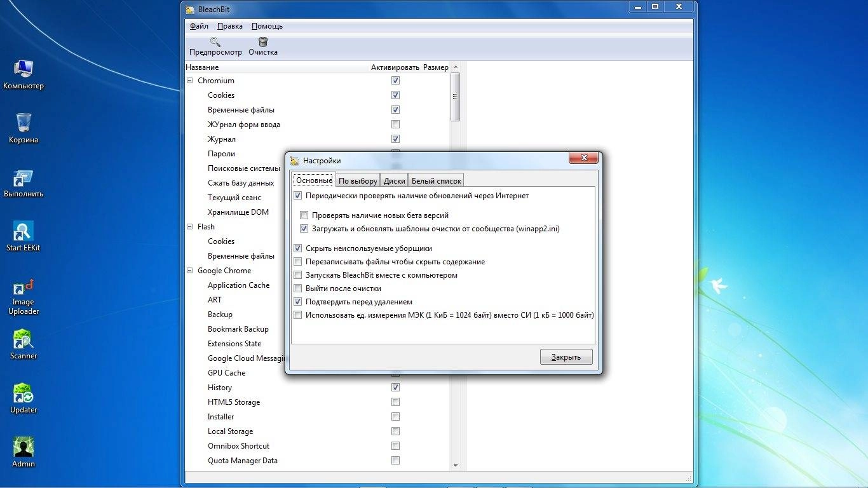The width and height of the screenshot is (868, 488).
Task: Select Временные файлы under Flash
Action: [241, 256]
